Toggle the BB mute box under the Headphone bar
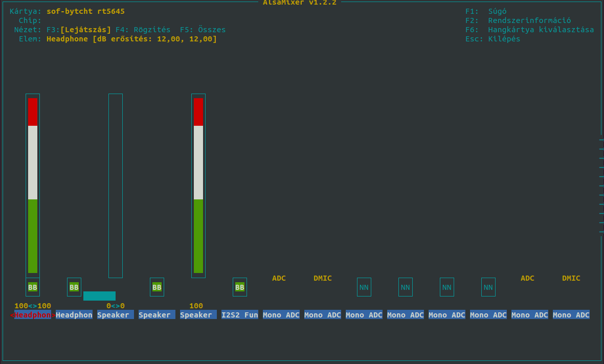Screen dimensions: 604x364 pyautogui.click(x=33, y=287)
